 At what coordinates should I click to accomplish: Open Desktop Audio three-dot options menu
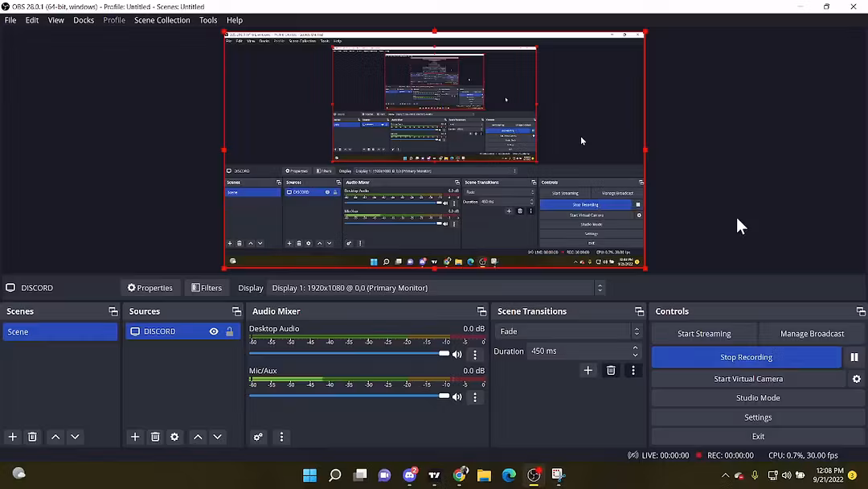point(474,354)
